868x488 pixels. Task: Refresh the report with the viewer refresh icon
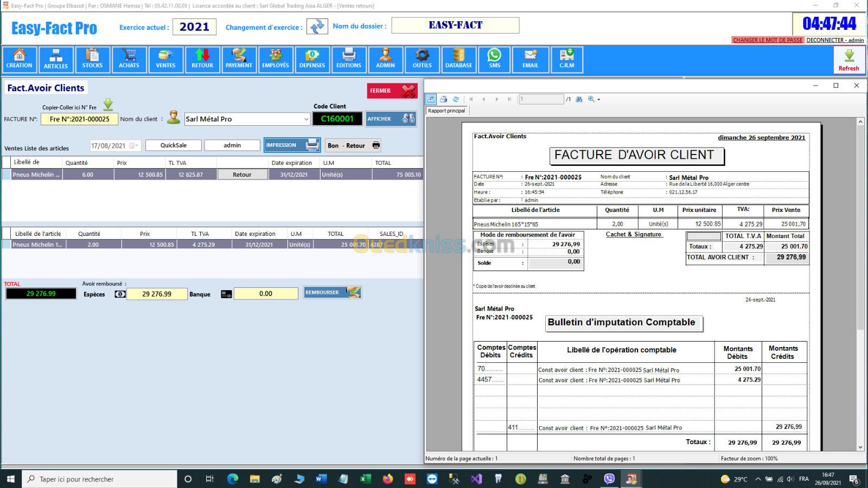(x=456, y=99)
